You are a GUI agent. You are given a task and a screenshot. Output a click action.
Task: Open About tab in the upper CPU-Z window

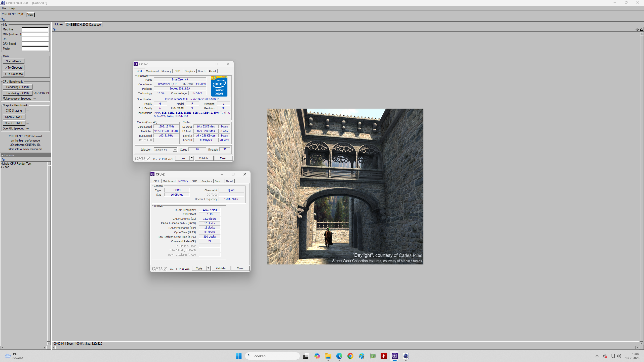click(x=212, y=71)
